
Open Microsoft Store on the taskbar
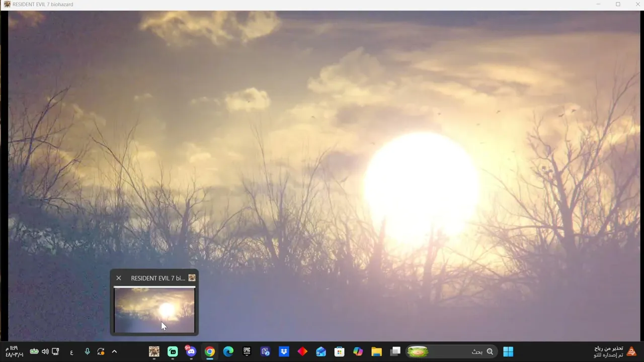click(340, 351)
